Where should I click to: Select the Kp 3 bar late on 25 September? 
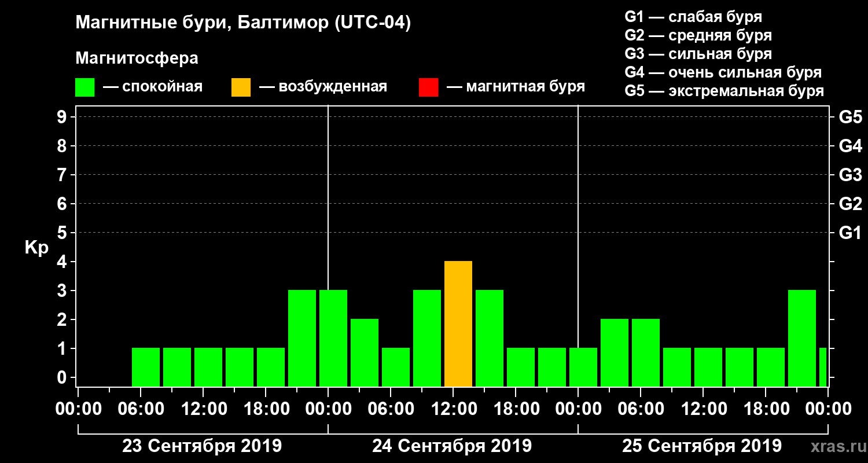[802, 338]
